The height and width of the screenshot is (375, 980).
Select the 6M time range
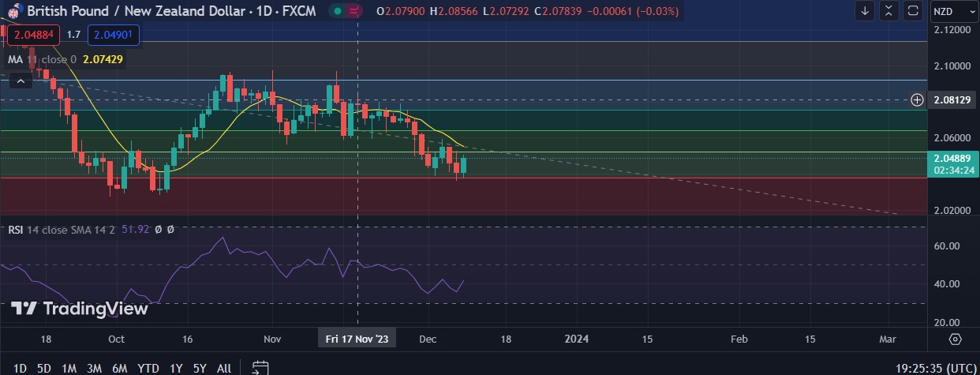(120, 367)
